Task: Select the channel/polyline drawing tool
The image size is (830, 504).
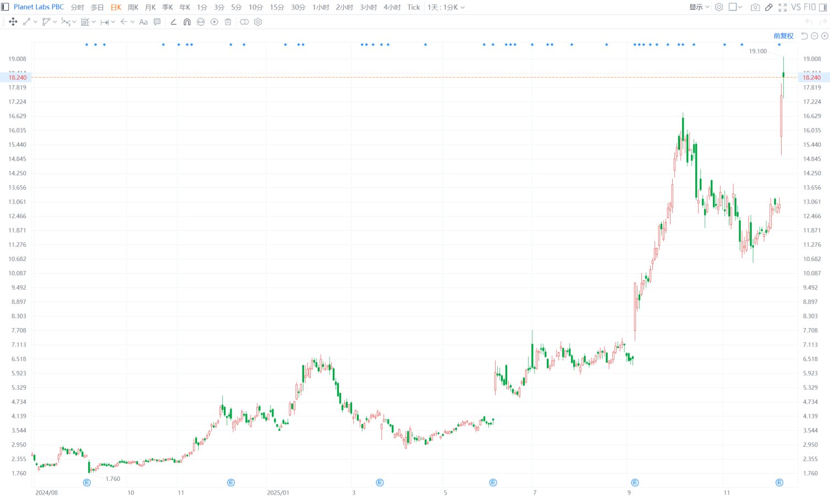Action: (46, 22)
